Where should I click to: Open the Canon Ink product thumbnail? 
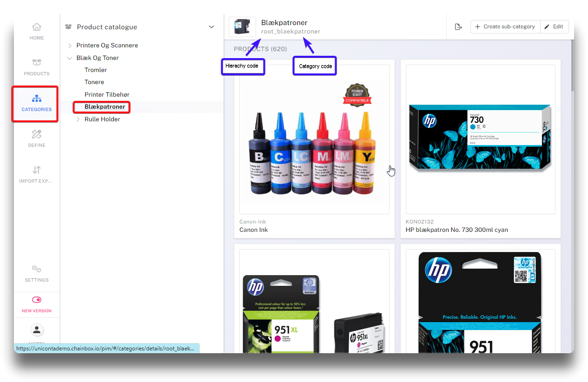[314, 139]
